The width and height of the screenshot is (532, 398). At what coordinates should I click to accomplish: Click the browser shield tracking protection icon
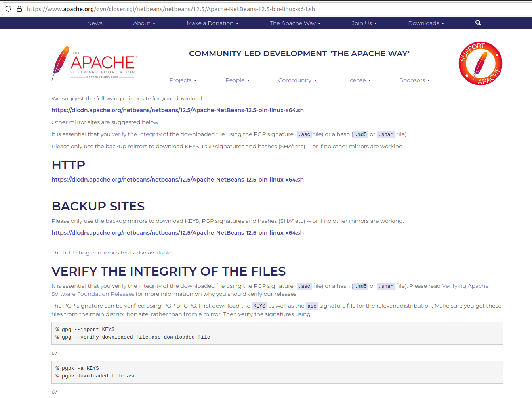(8, 9)
